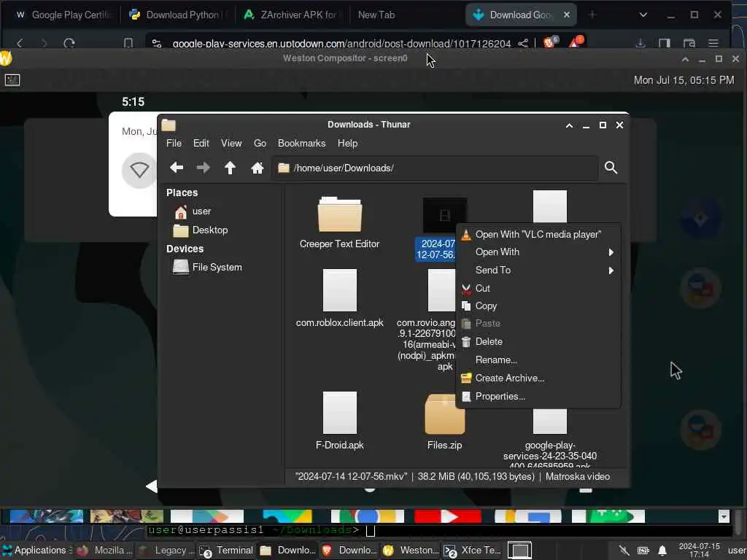Select com.roblox.client.apk file

(340, 298)
